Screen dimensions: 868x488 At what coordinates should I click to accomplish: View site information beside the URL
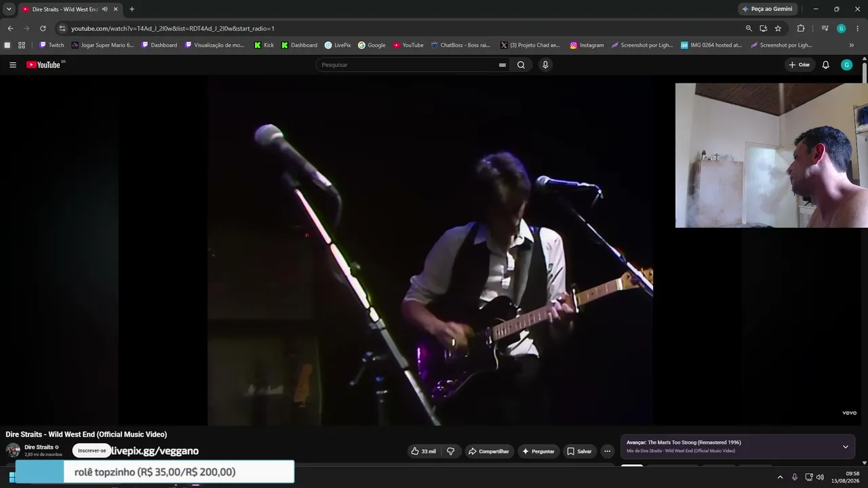(62, 28)
